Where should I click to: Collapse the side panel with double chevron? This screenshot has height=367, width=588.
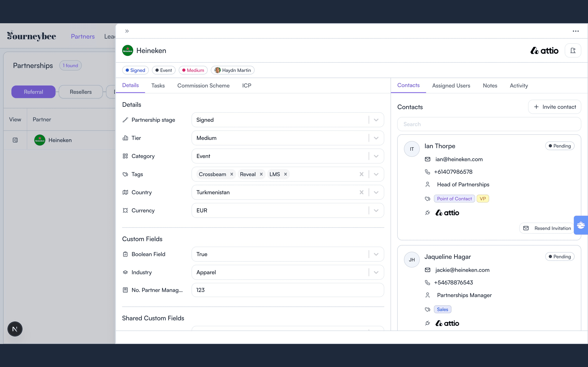(127, 31)
